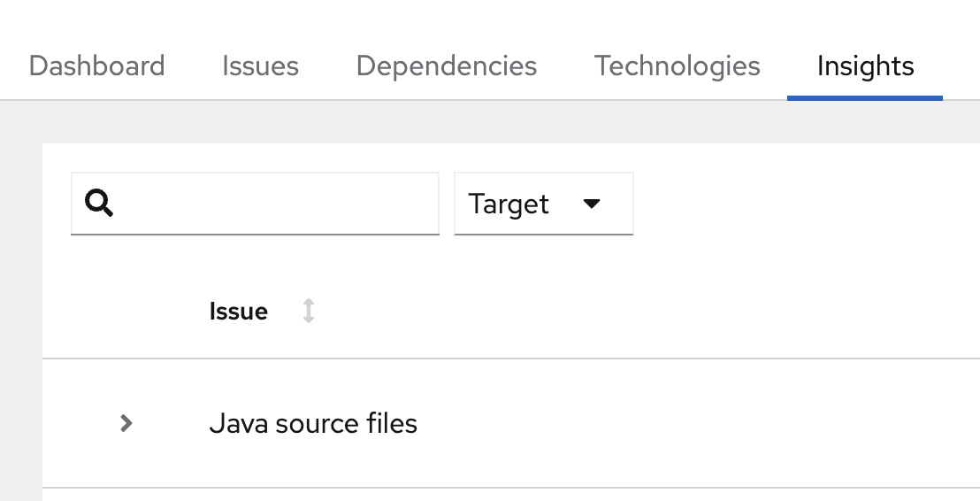Image resolution: width=980 pixels, height=501 pixels.
Task: Open the Issues tab
Action: [260, 66]
